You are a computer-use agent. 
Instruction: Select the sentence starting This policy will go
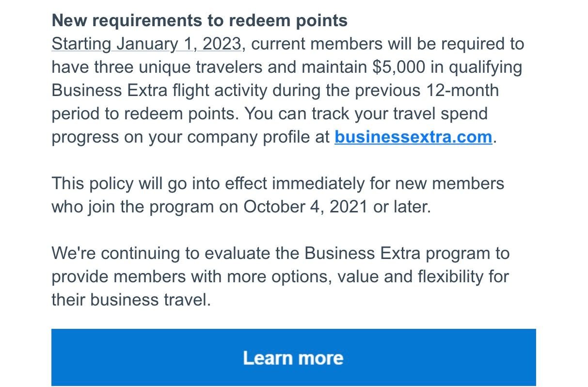click(x=278, y=195)
